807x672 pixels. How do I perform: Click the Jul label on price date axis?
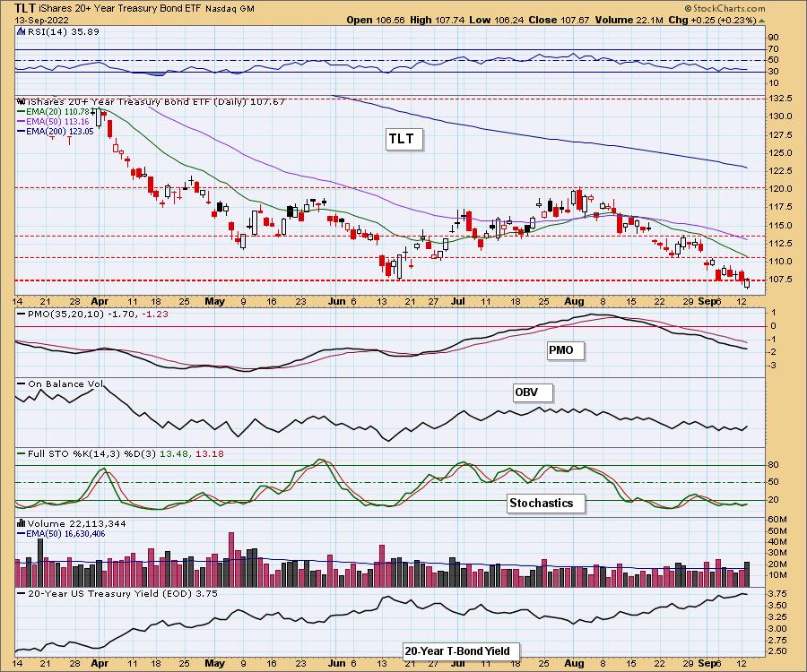click(457, 302)
